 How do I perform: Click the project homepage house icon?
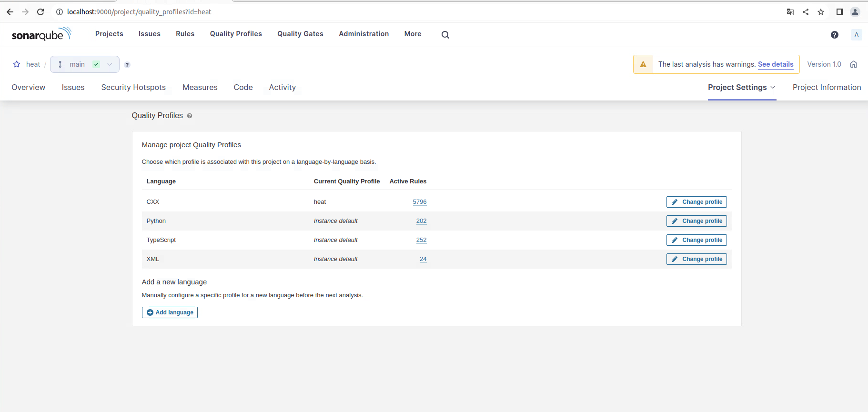point(853,64)
